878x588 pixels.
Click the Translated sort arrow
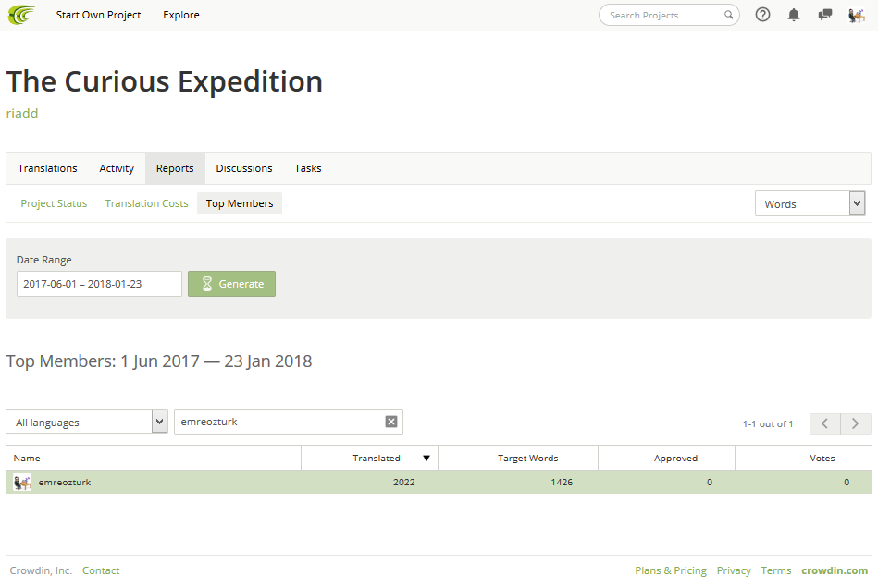tap(427, 459)
